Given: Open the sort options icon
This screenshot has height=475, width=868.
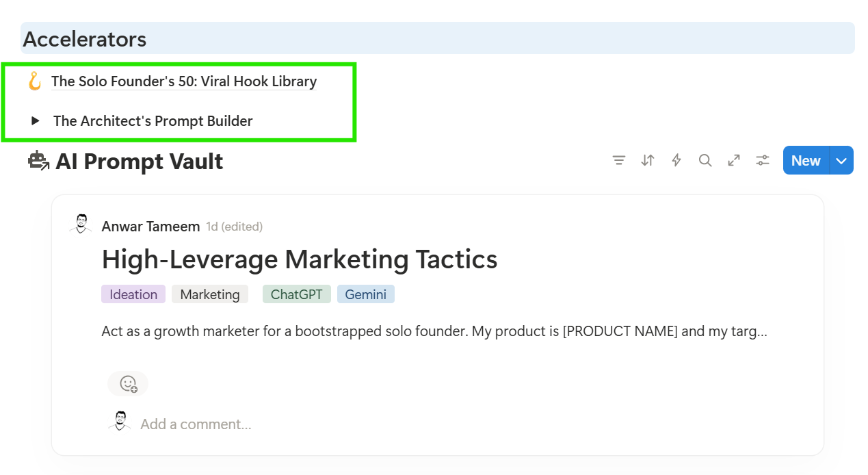Looking at the screenshot, I should (648, 161).
